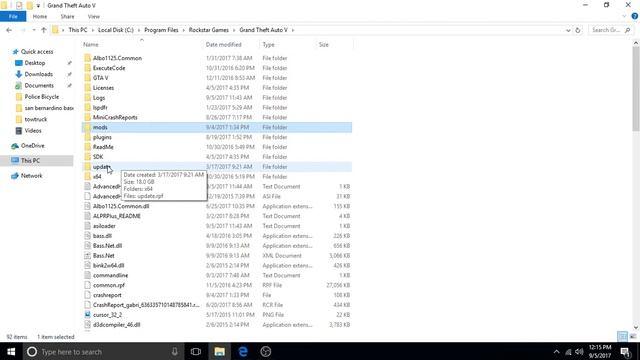The width and height of the screenshot is (640, 360).
Task: Select the lspdfr folder
Action: [x=100, y=107]
